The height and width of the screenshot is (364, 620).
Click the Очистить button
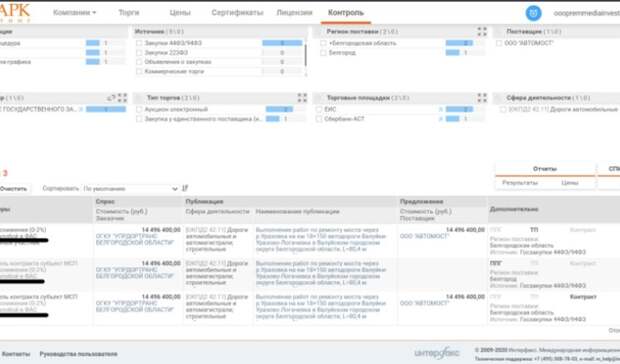13,189
